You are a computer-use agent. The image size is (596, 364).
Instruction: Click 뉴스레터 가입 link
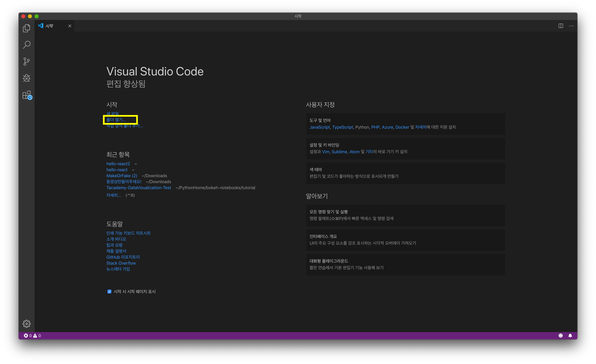click(x=118, y=269)
